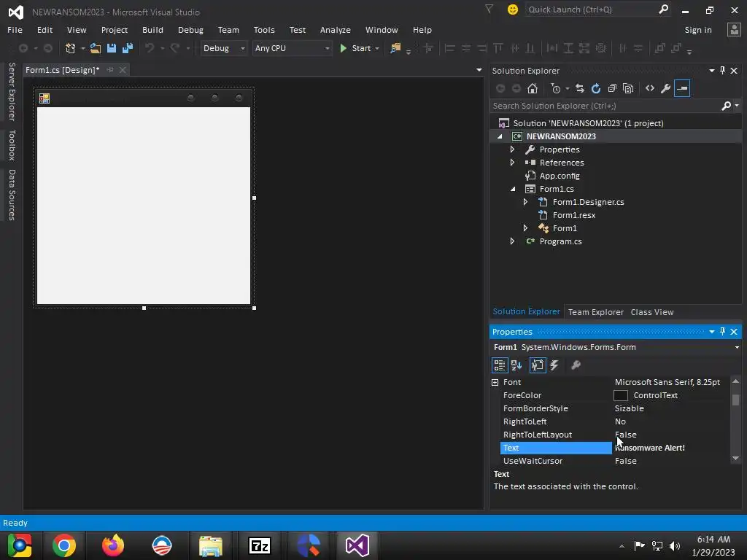Screen dimensions: 747x560
Task: Collapse the Form1.cs node
Action: (513, 189)
